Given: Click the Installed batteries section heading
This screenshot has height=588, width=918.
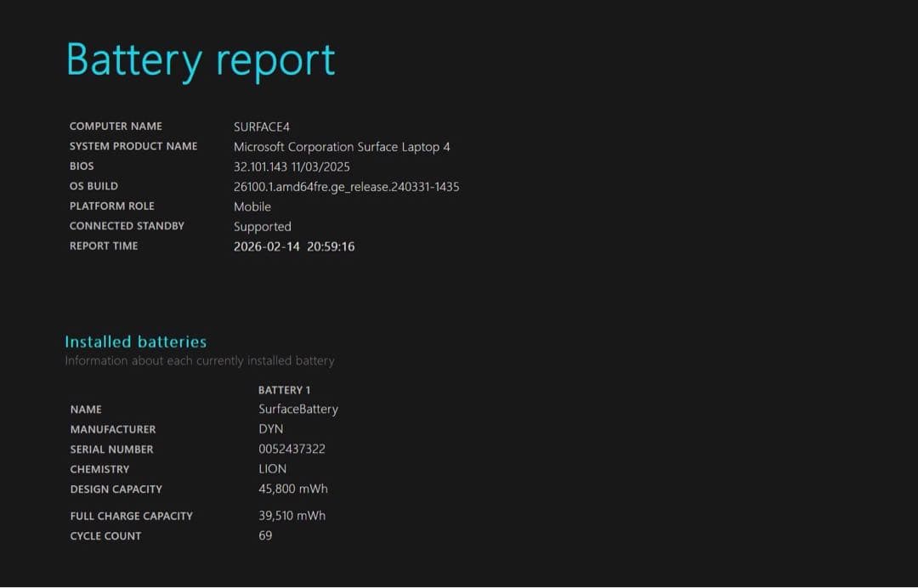Looking at the screenshot, I should pos(136,342).
